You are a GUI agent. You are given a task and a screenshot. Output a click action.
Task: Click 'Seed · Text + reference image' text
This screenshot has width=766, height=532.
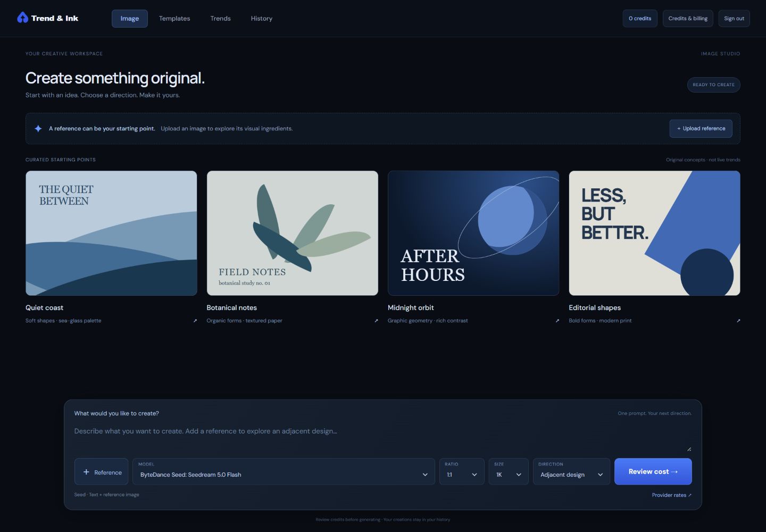coord(106,495)
